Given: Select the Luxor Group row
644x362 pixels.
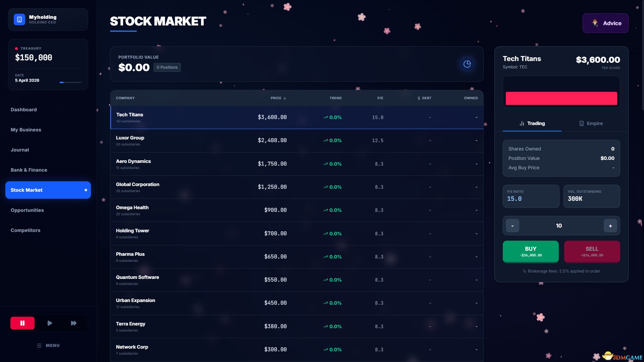Looking at the screenshot, I should click(x=297, y=140).
